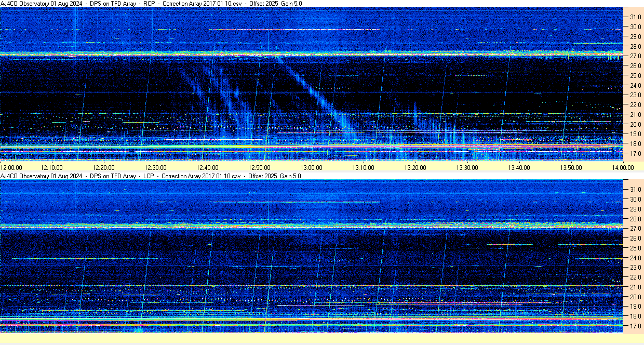The image size is (644, 345).
Task: Select the 31.0 frequency label in RCP panel
Action: (x=636, y=17)
